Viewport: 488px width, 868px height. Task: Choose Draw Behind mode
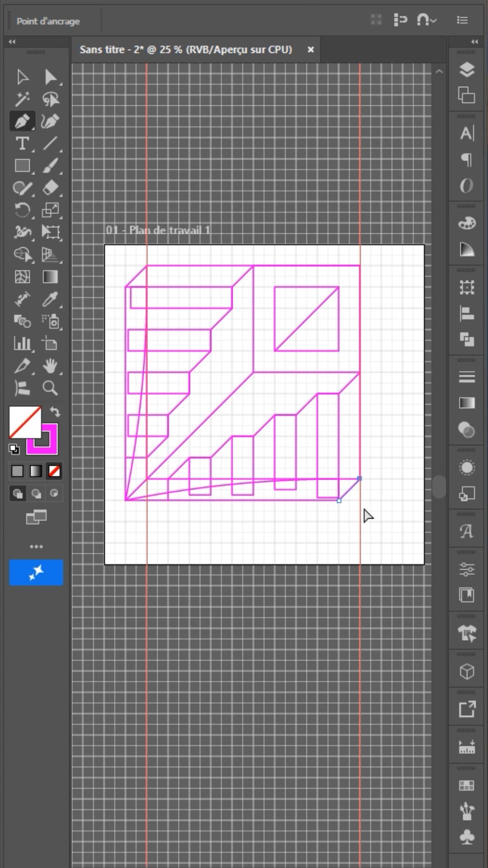tap(36, 493)
